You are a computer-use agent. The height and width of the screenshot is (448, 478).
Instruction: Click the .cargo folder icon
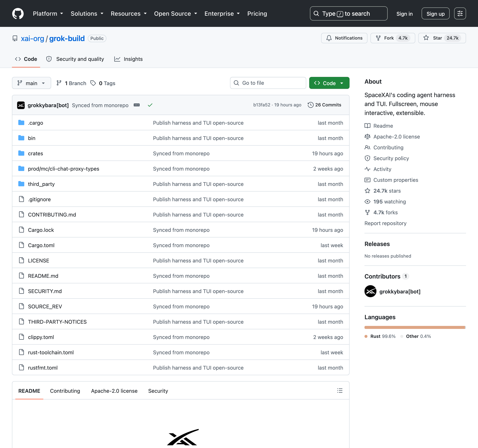(x=21, y=123)
